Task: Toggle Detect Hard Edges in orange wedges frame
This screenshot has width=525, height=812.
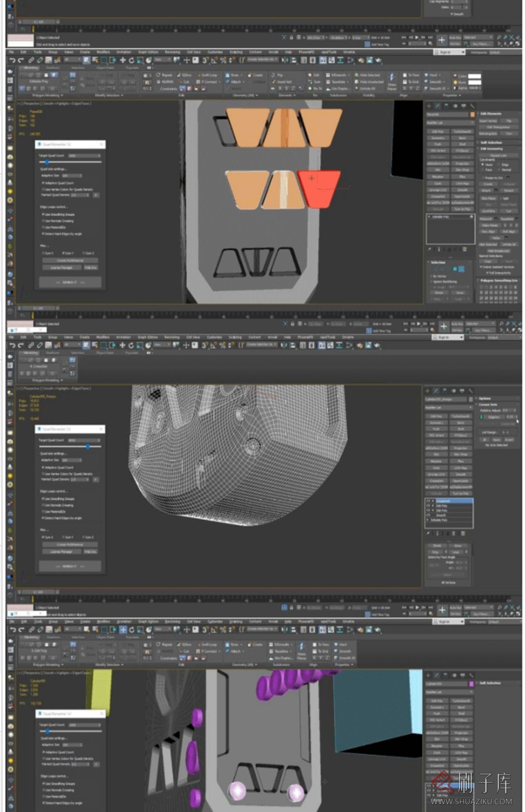Action: click(62, 234)
